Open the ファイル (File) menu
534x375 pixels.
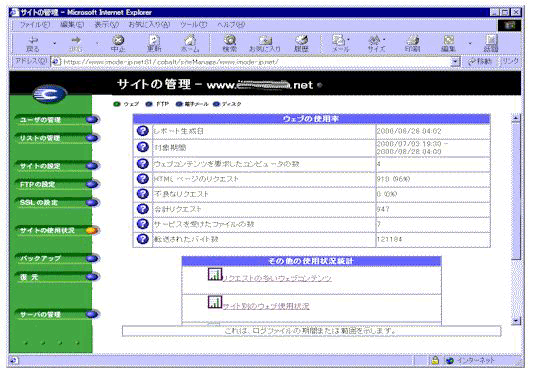[x=34, y=25]
